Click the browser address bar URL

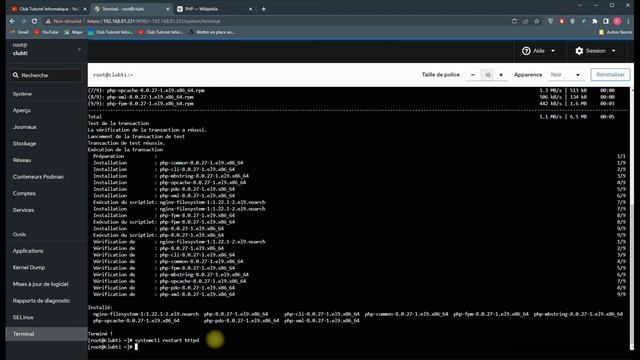click(x=154, y=21)
